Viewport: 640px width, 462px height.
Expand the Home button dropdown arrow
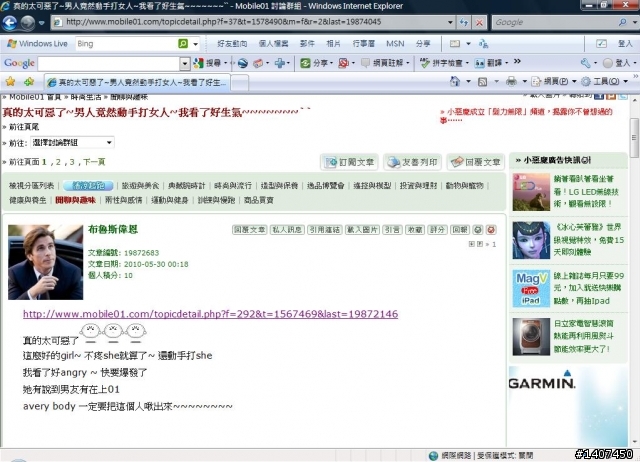pos(468,82)
